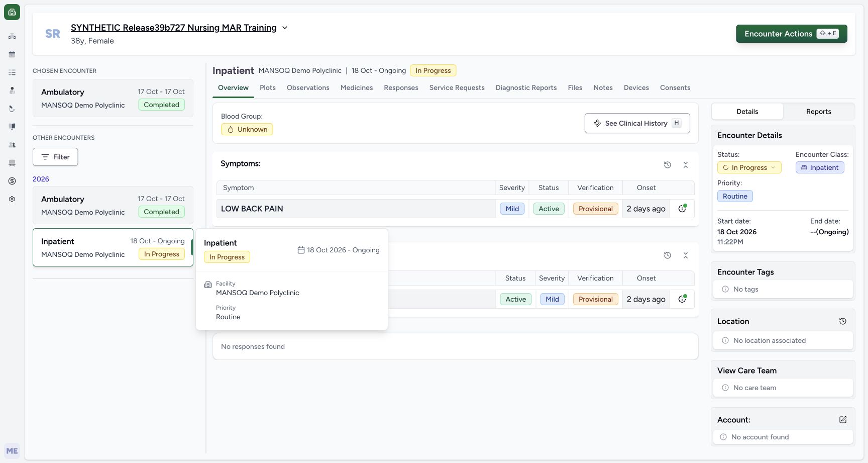View Symptoms history clock icon

(668, 165)
